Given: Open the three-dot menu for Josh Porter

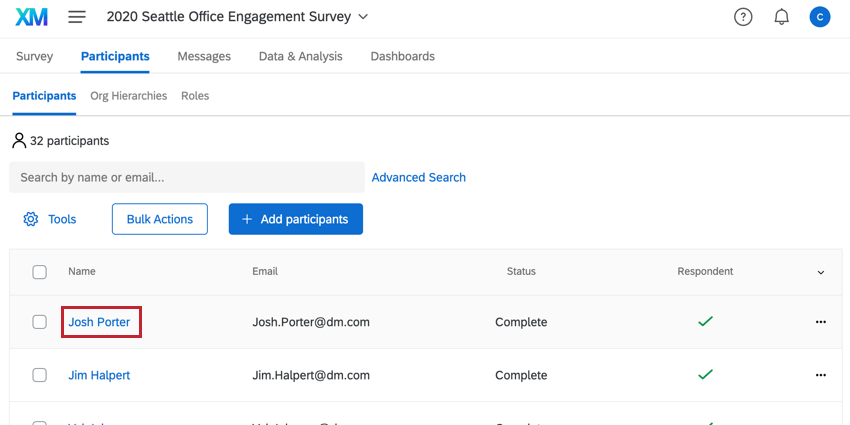Looking at the screenshot, I should coord(821,322).
